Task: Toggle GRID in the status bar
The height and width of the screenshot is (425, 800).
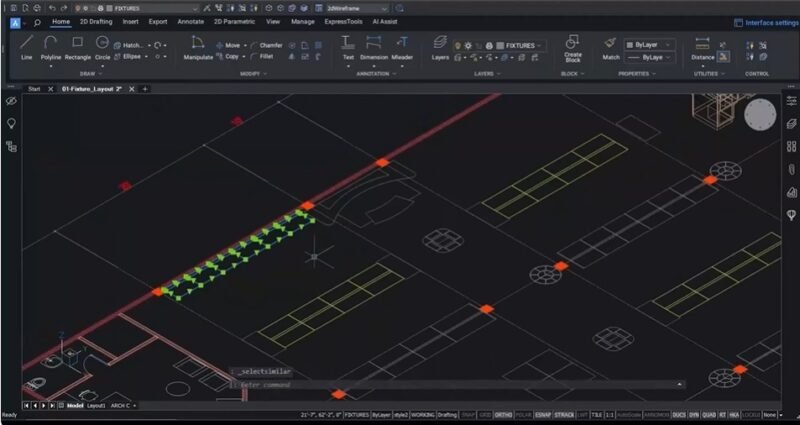Action: [x=485, y=415]
